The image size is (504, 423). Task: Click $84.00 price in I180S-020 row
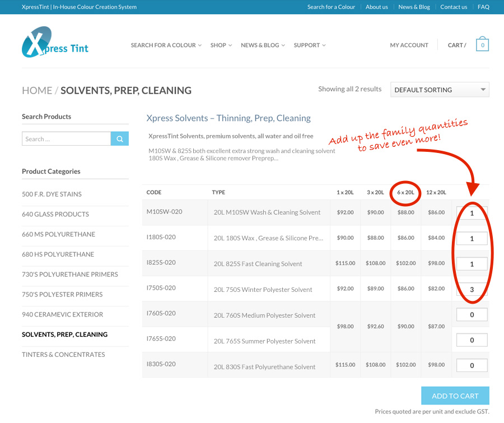436,238
